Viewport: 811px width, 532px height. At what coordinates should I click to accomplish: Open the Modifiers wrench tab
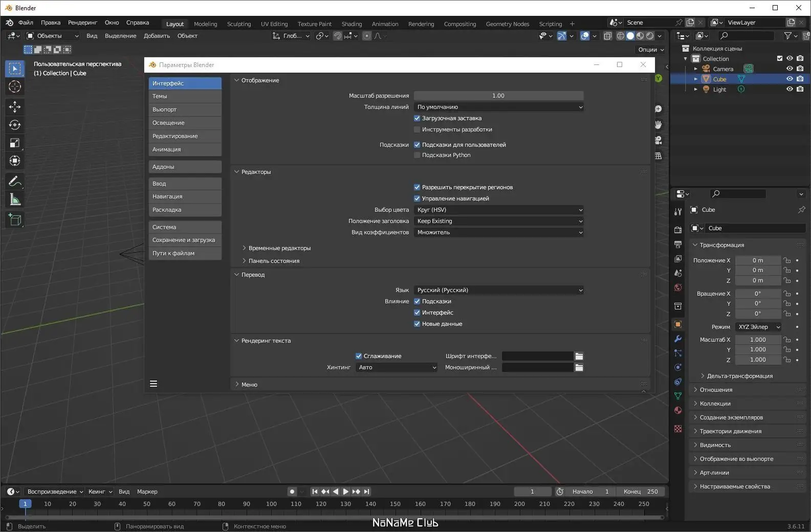point(678,339)
